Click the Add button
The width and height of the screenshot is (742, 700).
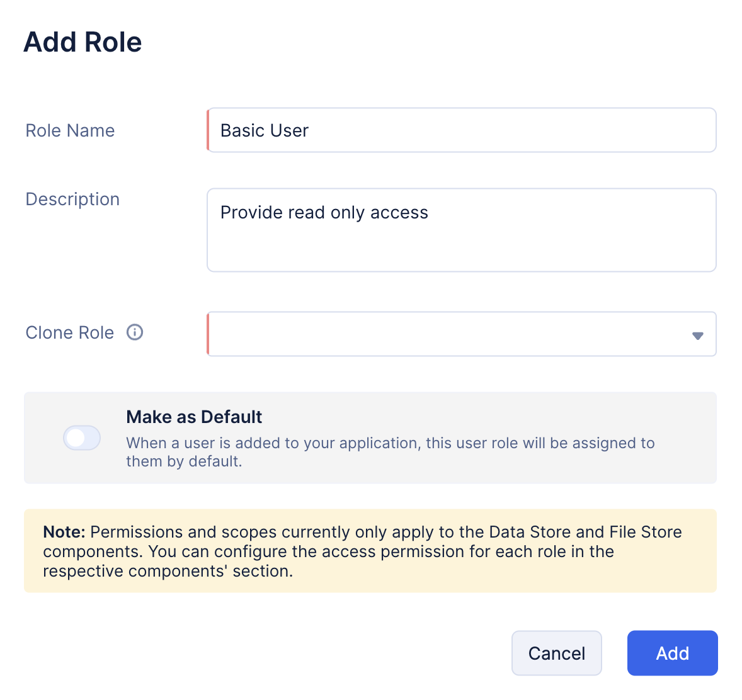[x=673, y=653]
